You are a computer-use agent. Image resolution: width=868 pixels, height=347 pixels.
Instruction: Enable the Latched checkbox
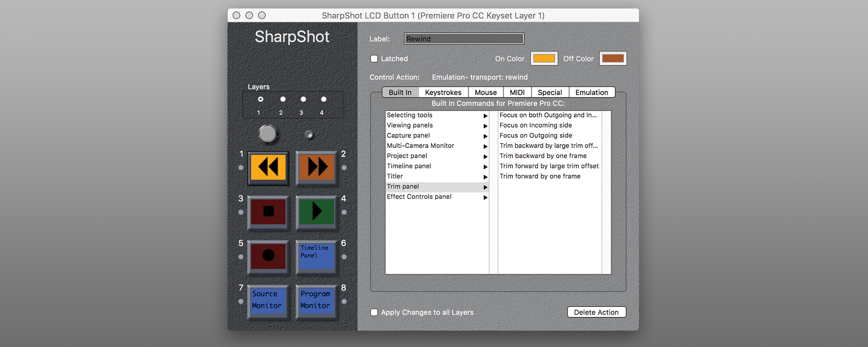[374, 59]
